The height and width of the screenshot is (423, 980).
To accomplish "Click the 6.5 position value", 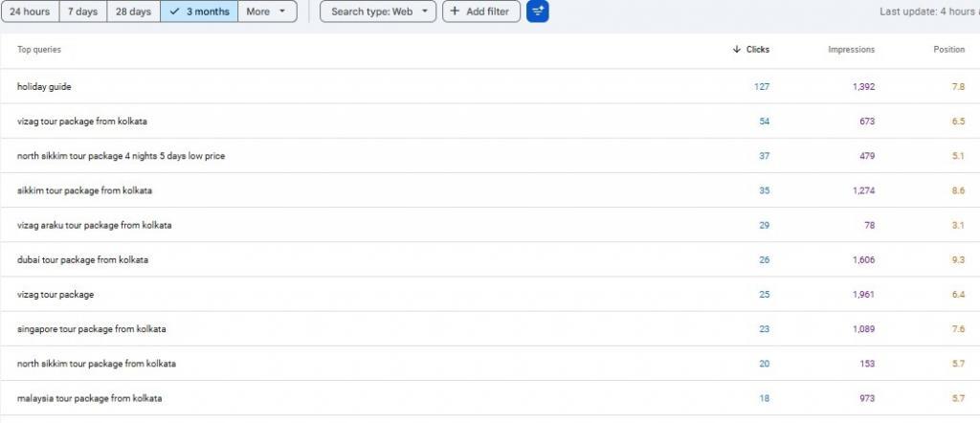I will [x=958, y=122].
